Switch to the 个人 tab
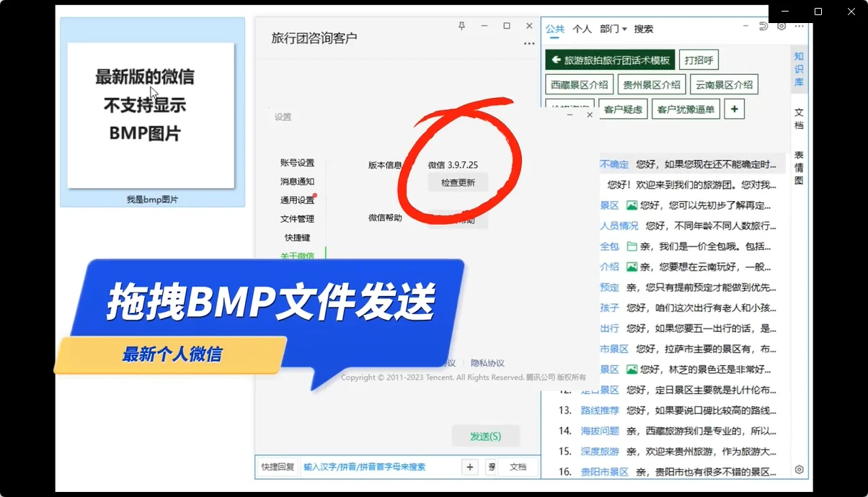Image resolution: width=868 pixels, height=497 pixels. click(x=582, y=29)
